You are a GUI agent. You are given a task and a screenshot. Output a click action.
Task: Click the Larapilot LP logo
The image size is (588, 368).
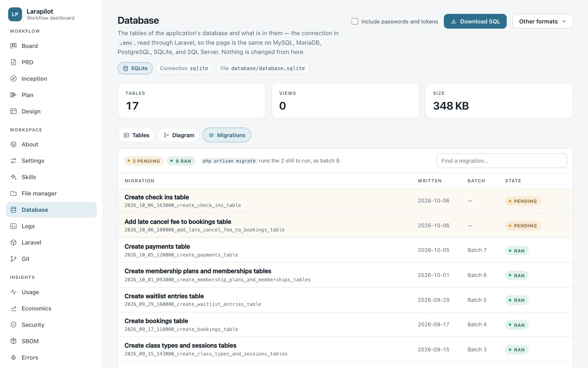pyautogui.click(x=15, y=14)
